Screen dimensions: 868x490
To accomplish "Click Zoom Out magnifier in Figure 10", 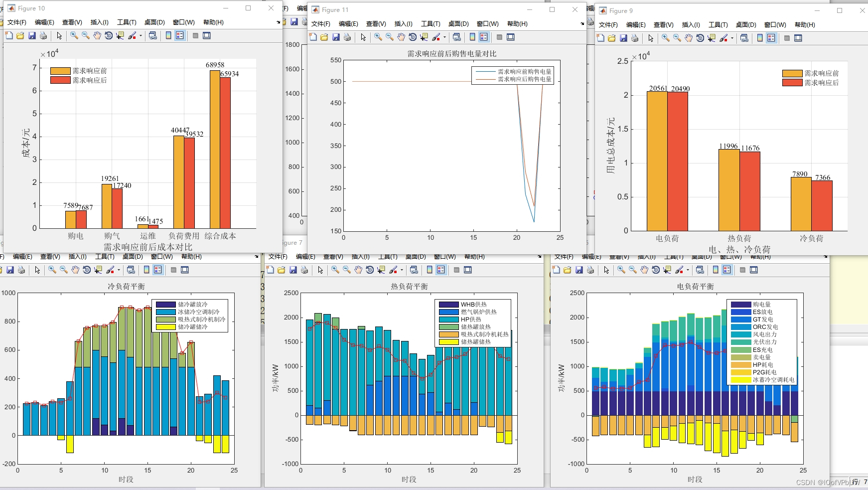I will coord(86,35).
